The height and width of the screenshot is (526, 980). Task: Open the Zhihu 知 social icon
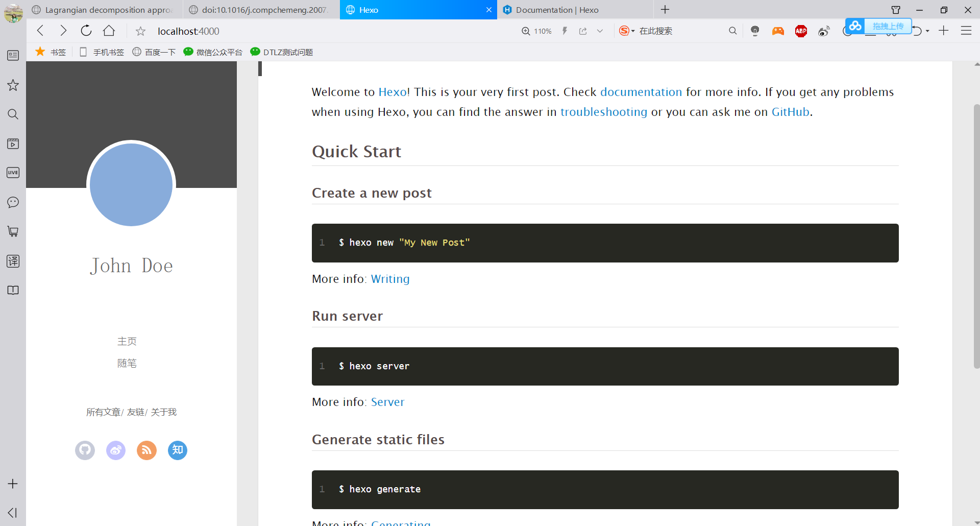pyautogui.click(x=178, y=450)
